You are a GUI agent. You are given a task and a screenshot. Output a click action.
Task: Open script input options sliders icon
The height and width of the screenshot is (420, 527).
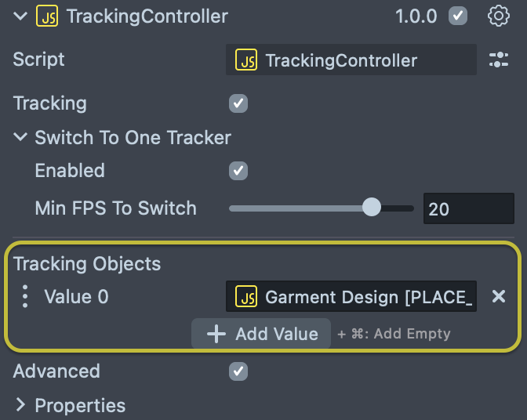point(499,60)
